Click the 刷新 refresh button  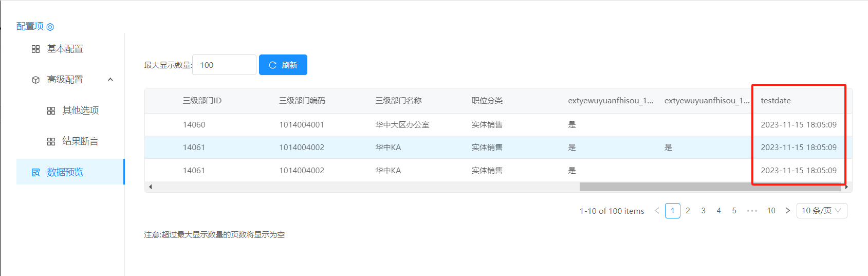click(x=283, y=65)
